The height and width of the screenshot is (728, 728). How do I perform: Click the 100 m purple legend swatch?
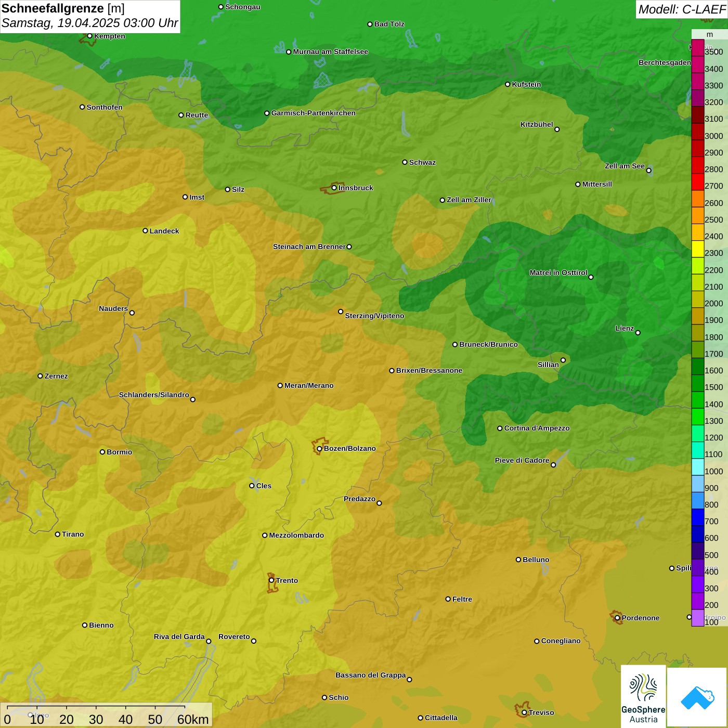697,618
